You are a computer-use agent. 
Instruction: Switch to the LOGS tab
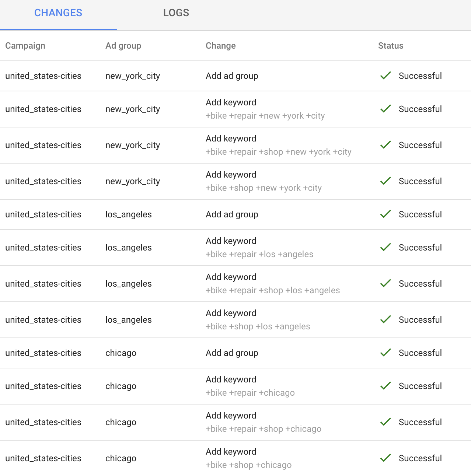tap(176, 13)
